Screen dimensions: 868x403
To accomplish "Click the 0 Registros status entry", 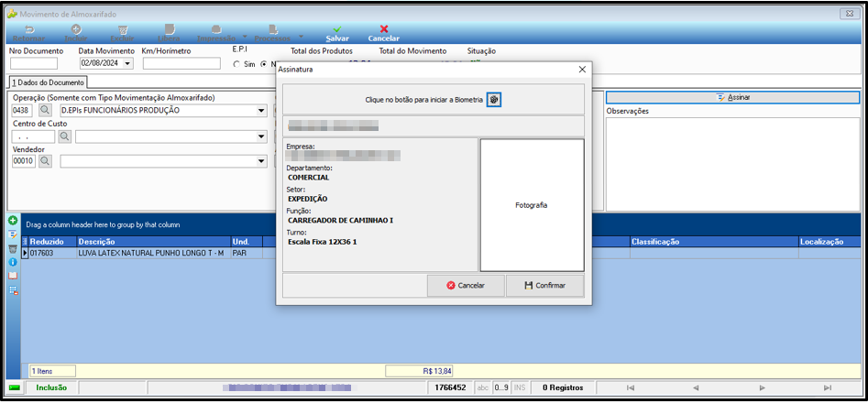I will tap(563, 387).
